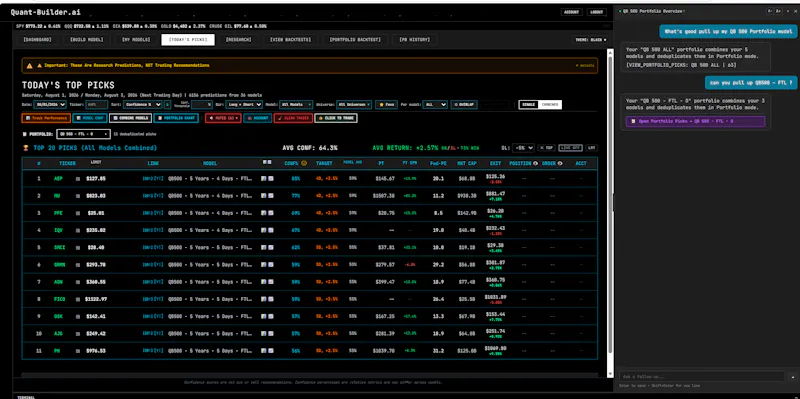Switch to COMBINED view mode
This screenshot has width=800, height=399.
550,105
